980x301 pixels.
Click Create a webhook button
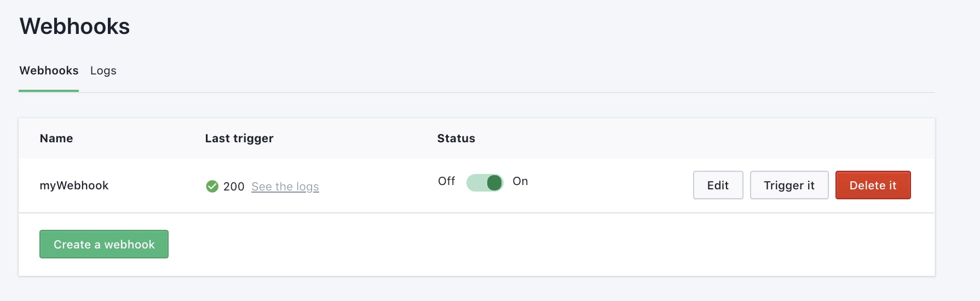coord(104,245)
